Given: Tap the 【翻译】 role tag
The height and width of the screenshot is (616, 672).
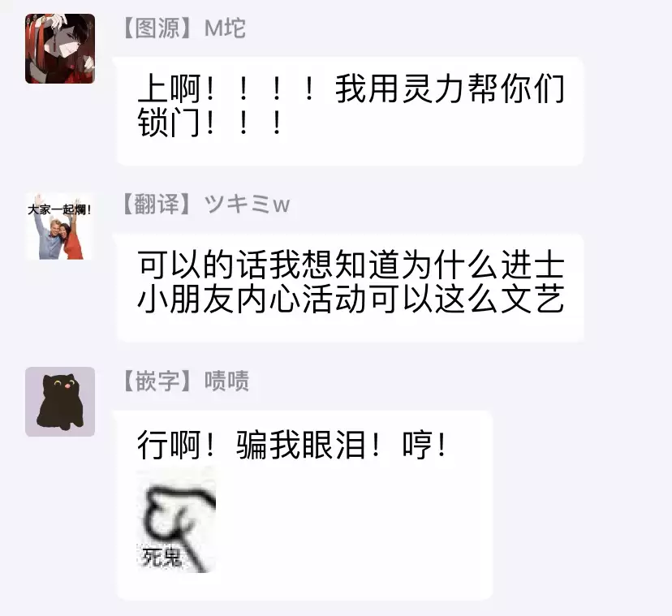Looking at the screenshot, I should (157, 204).
